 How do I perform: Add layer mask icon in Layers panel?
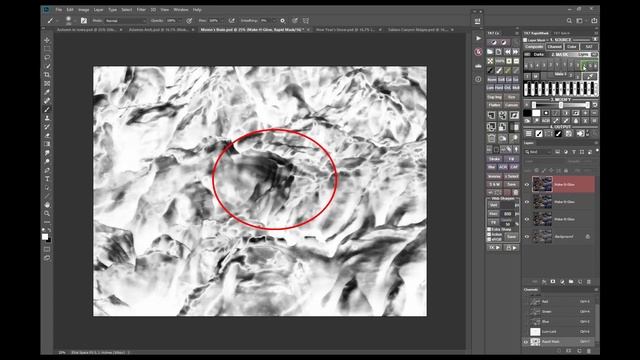pos(553,282)
